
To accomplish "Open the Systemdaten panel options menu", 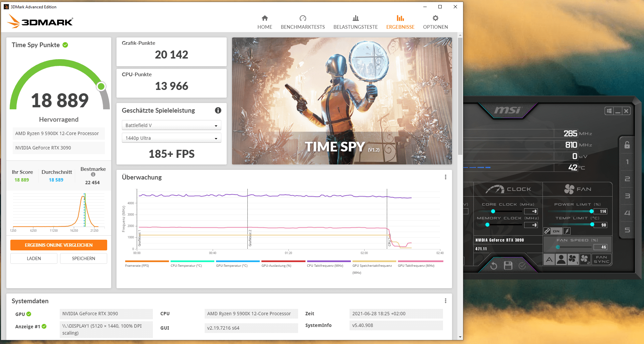I will coord(445,301).
